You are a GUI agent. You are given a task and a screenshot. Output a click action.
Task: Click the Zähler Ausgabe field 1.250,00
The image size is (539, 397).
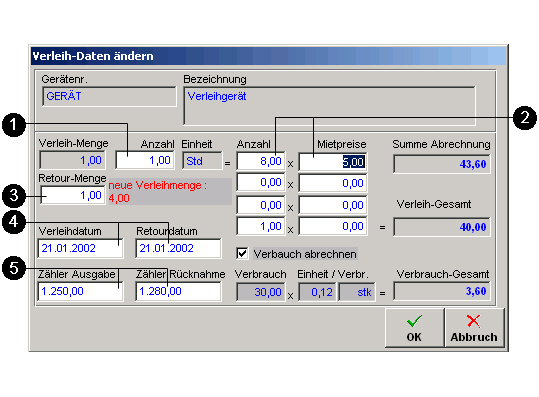tap(80, 291)
